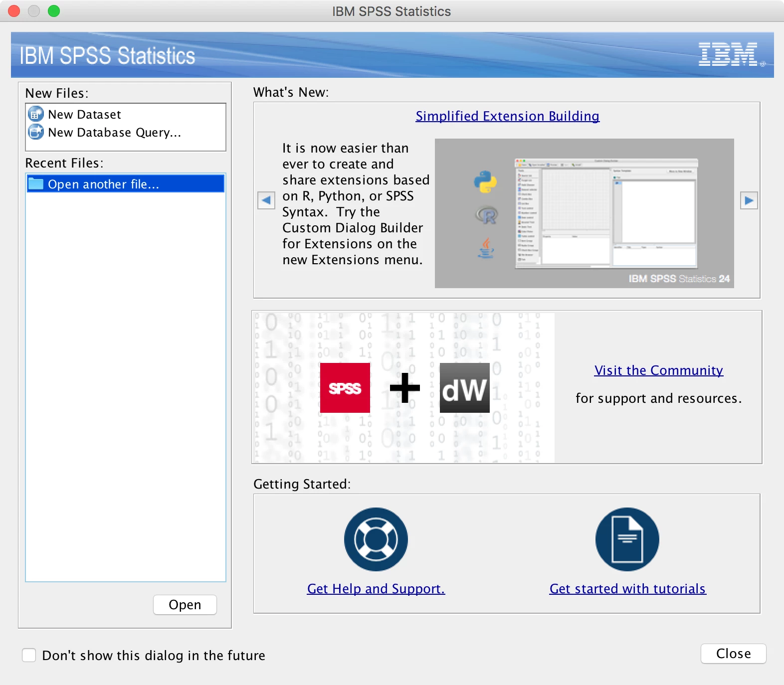Select New Dataset in New Files
The width and height of the screenshot is (784, 685).
(126, 114)
